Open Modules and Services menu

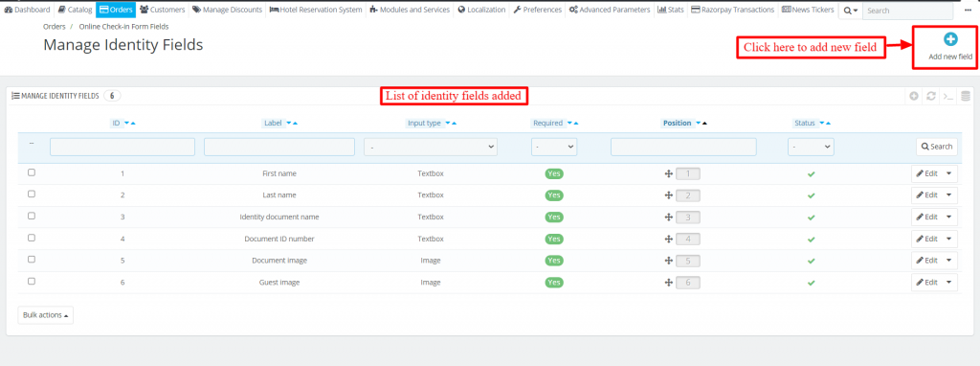pos(410,10)
